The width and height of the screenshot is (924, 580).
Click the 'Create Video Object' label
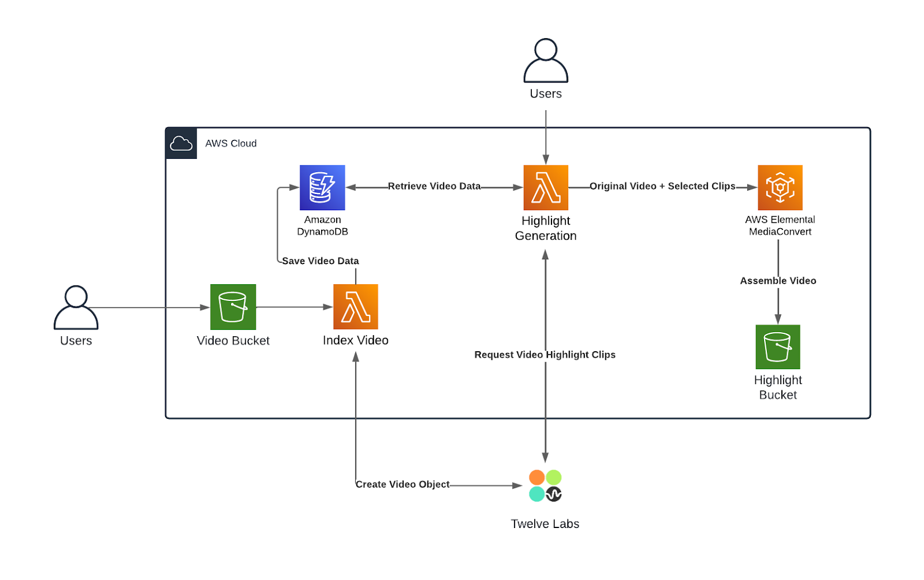[403, 484]
